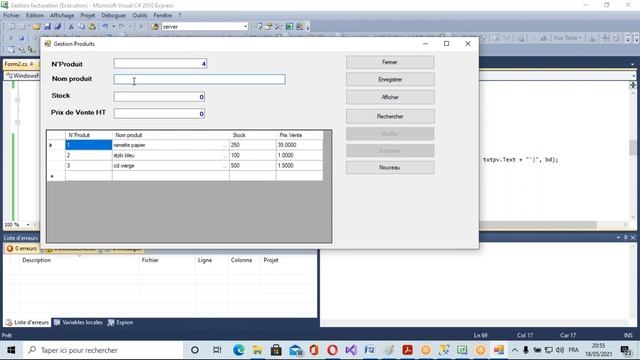This screenshot has height=360, width=640.
Task: Click the Redo toolbar icon
Action: pos(122,27)
